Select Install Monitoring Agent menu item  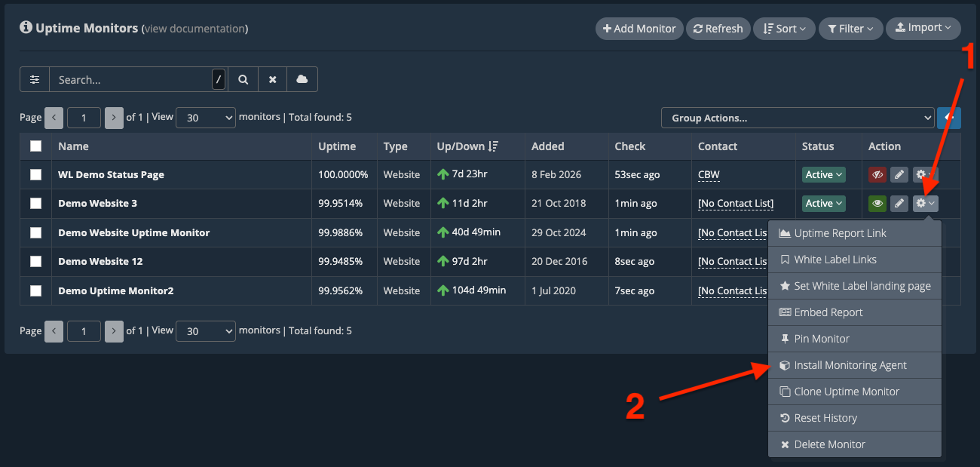click(850, 365)
